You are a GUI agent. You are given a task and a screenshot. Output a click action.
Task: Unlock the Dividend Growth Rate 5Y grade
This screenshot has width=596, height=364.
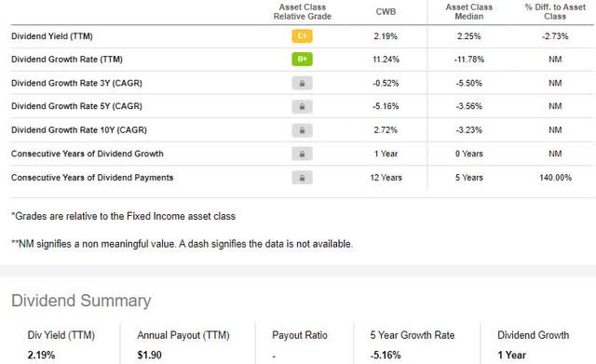tap(302, 106)
